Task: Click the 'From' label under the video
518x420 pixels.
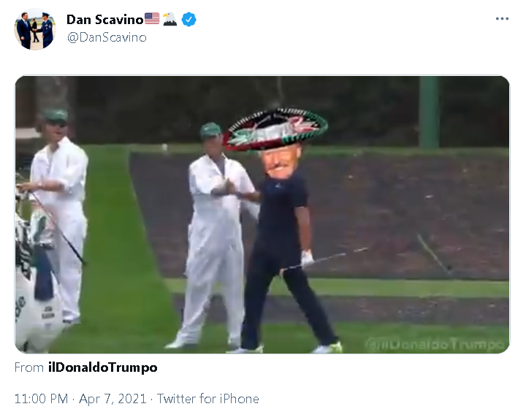Action: tap(29, 367)
